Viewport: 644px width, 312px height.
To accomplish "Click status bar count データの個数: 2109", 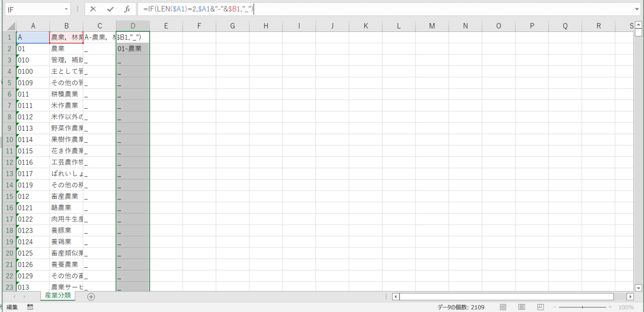I will pos(461,307).
